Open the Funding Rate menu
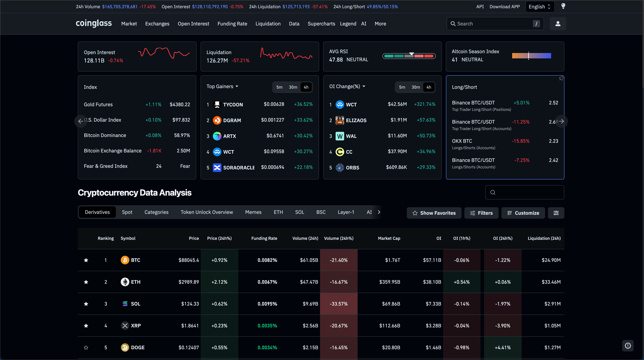 coord(232,24)
